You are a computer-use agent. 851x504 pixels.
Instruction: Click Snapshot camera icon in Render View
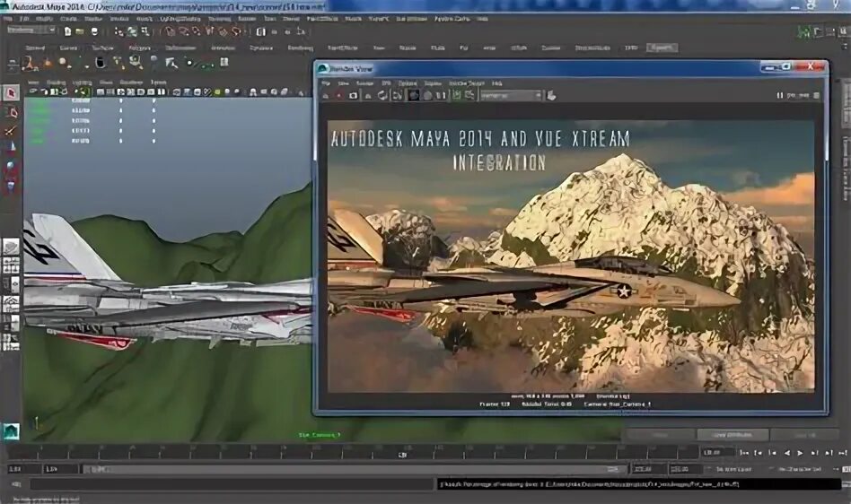click(x=354, y=95)
